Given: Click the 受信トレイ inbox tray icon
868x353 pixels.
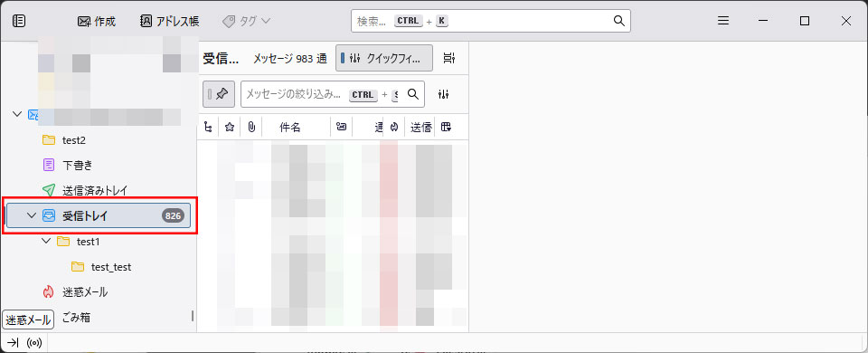Looking at the screenshot, I should coord(49,215).
